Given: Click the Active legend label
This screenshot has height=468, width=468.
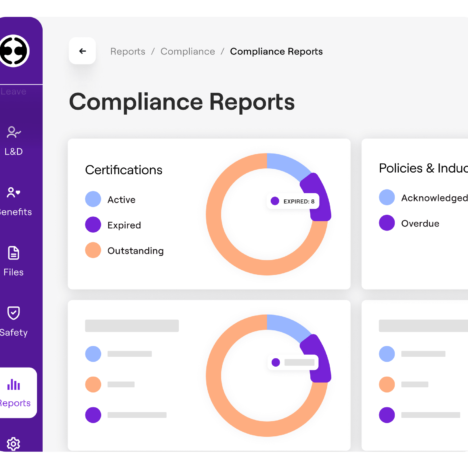Looking at the screenshot, I should pos(121,200).
